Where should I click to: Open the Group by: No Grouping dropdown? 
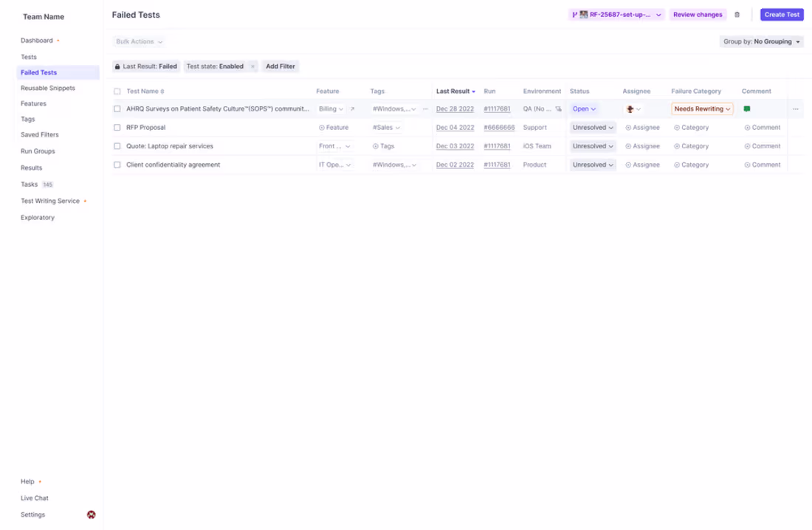tap(762, 41)
